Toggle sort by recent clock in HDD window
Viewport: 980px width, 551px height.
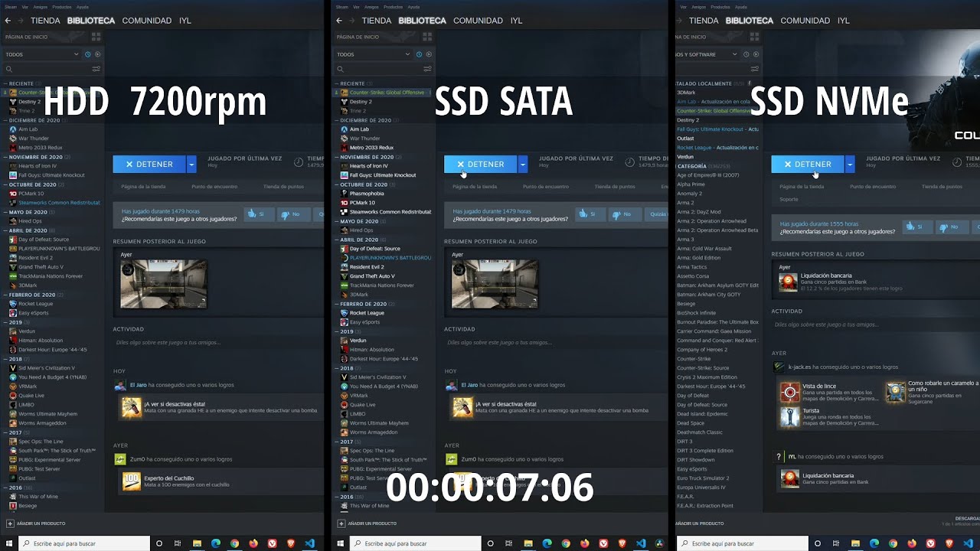(87, 54)
